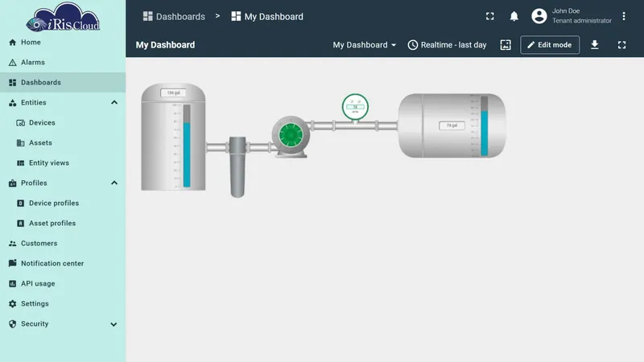Open John Doe user avatar
The image size is (644, 362).
[x=539, y=16]
